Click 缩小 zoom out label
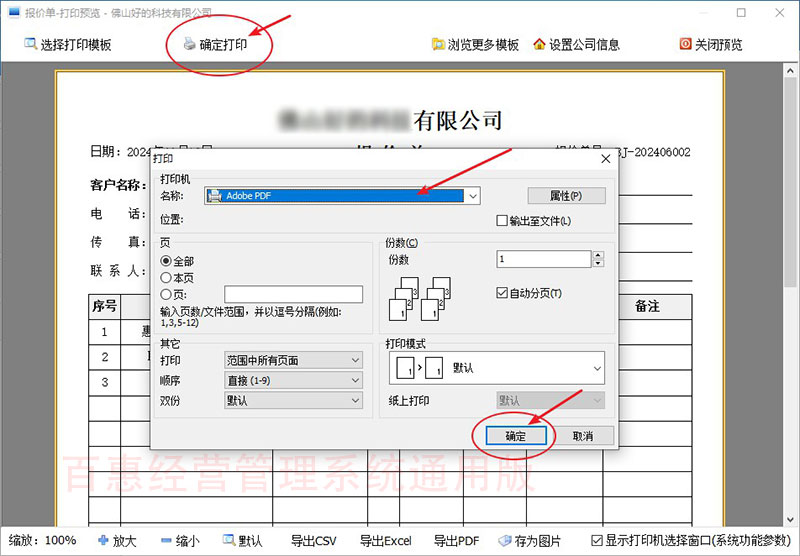 [188, 541]
